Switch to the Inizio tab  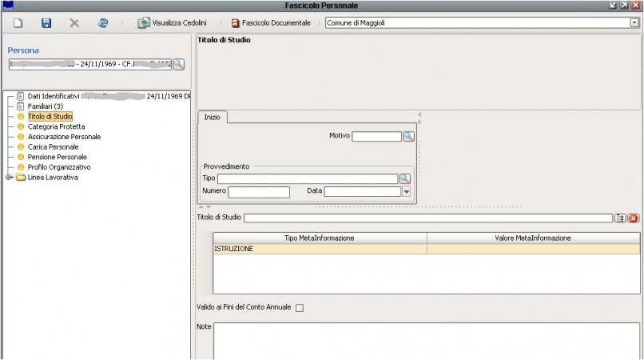coord(213,118)
